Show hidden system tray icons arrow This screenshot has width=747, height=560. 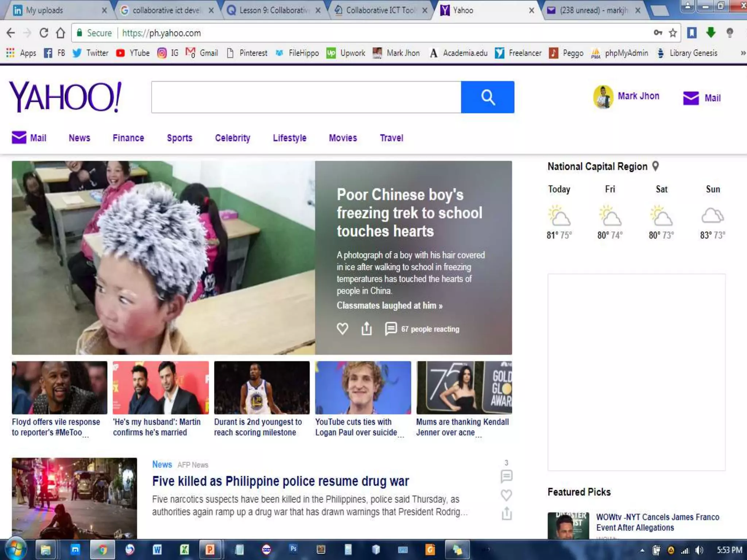point(642,550)
